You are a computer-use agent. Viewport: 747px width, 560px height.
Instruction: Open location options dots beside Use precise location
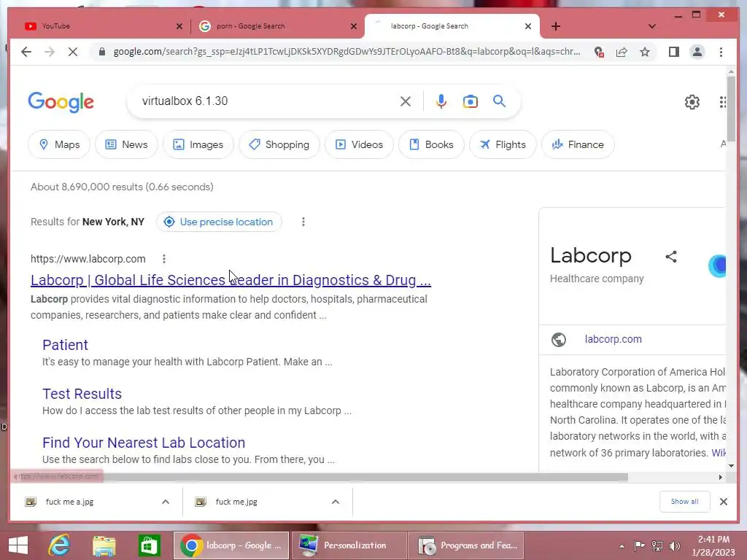pyautogui.click(x=303, y=222)
